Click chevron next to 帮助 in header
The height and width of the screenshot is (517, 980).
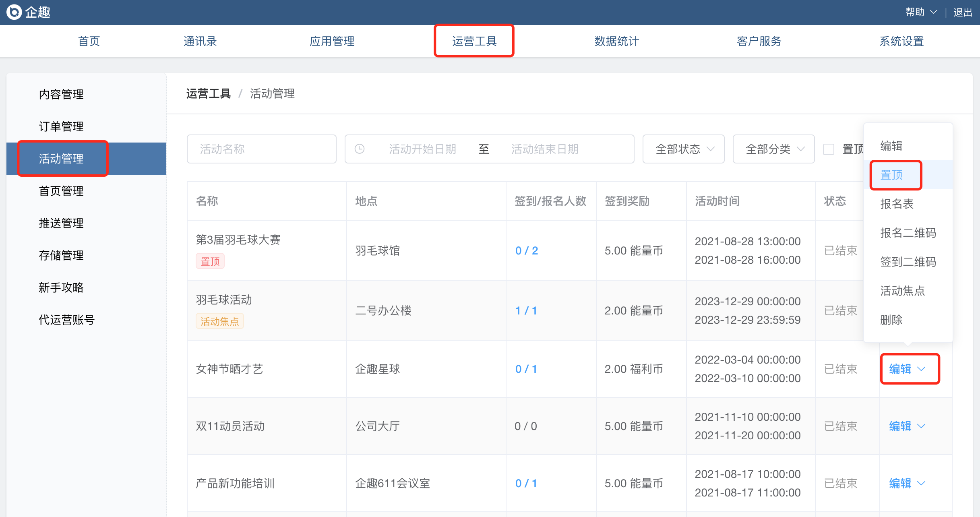point(934,12)
